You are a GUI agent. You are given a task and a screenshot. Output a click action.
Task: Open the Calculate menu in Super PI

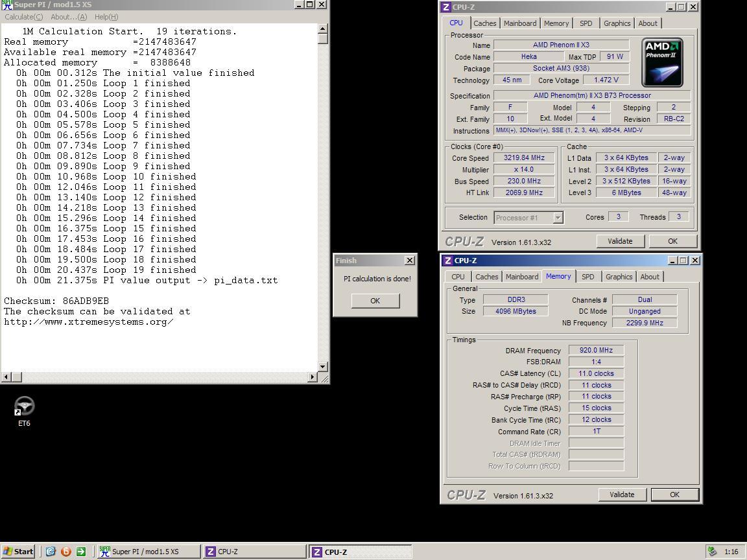(23, 17)
